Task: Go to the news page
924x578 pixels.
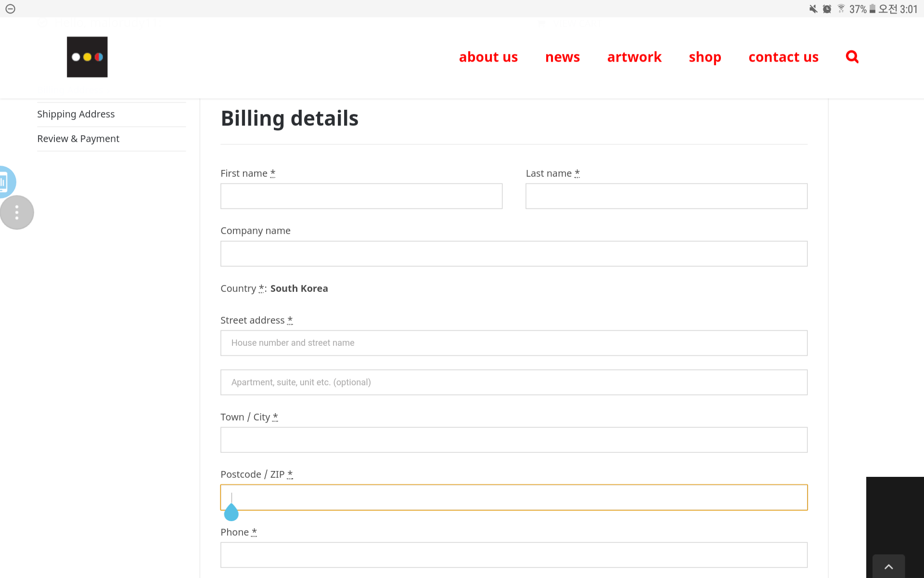Action: click(562, 57)
